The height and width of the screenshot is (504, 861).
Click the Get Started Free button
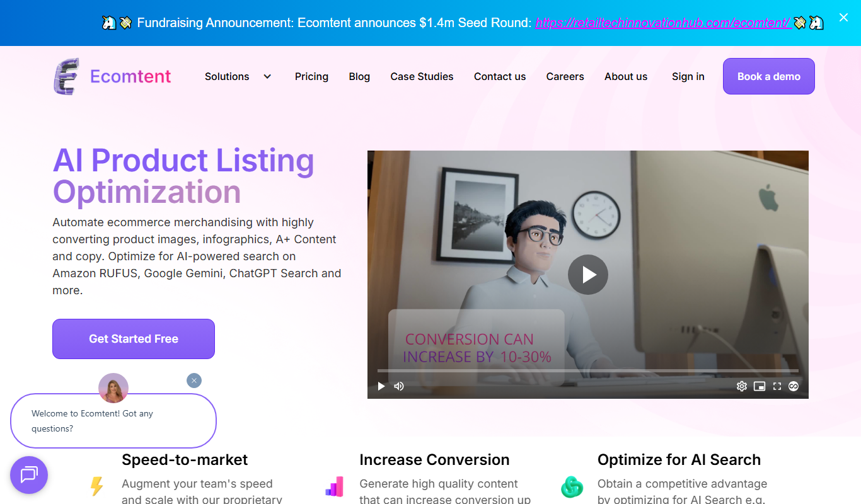point(134,339)
